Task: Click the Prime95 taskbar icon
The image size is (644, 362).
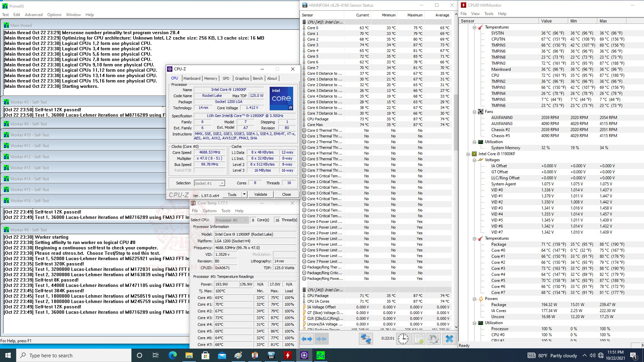Action: pyautogui.click(x=320, y=355)
